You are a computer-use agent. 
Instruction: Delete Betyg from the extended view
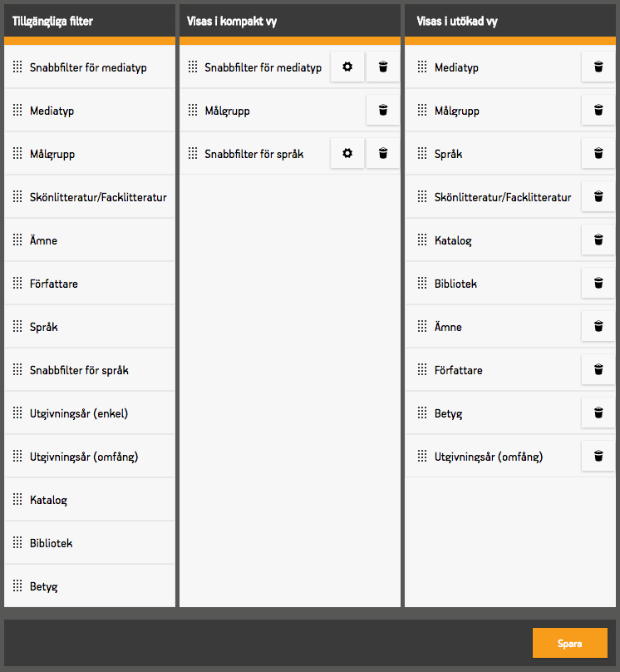[x=598, y=413]
